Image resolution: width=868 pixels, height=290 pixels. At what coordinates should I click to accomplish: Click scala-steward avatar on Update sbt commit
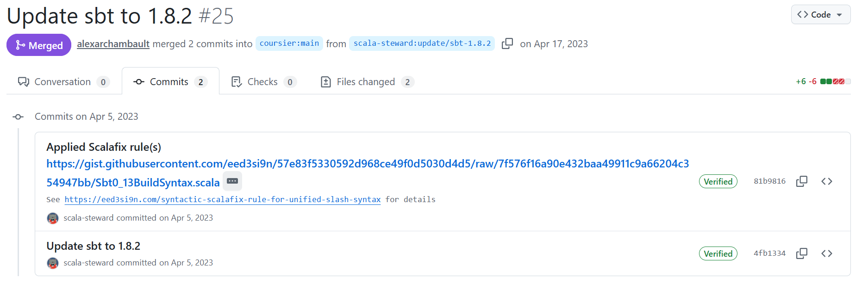[53, 263]
